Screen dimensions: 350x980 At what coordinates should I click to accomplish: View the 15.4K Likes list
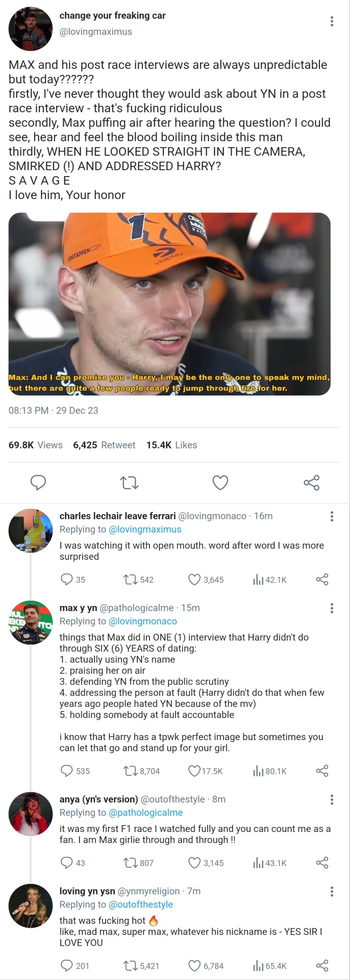point(171,445)
